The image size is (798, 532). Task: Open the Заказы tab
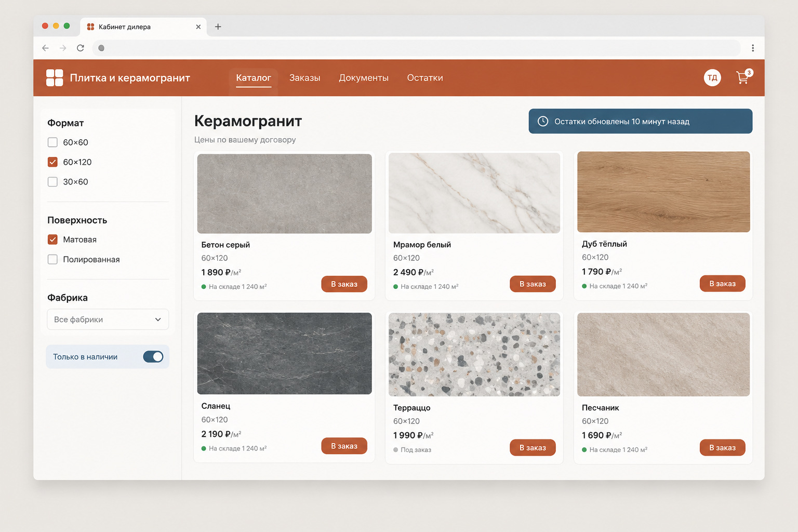click(x=305, y=78)
